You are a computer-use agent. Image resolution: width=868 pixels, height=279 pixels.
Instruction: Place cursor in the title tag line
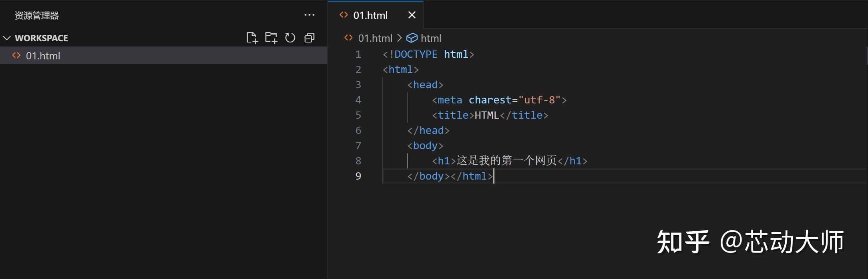pyautogui.click(x=490, y=115)
